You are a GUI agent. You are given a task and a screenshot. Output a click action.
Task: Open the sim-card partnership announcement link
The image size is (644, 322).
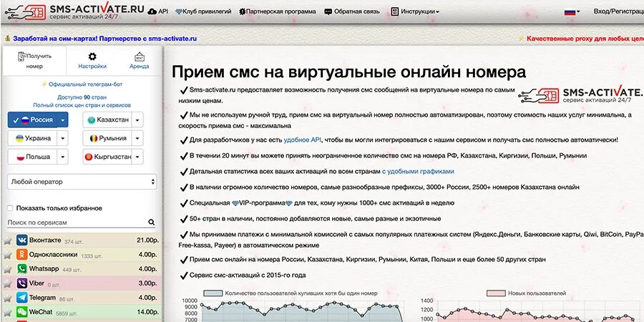pos(104,39)
